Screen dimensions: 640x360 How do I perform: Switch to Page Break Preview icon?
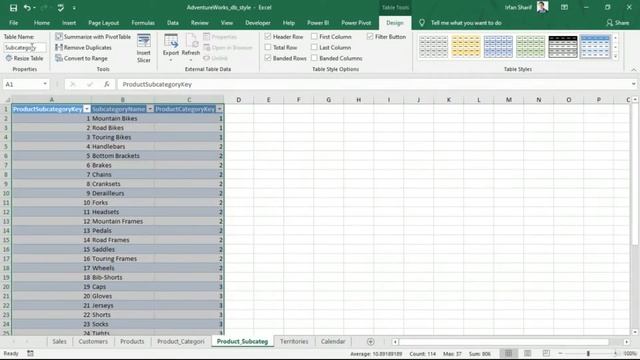[x=546, y=353]
